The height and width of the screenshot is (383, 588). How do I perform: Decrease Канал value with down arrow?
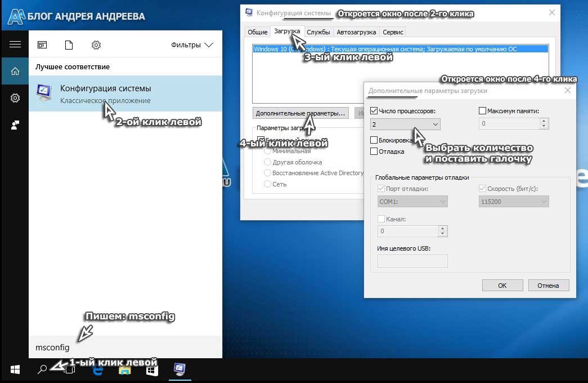(x=442, y=234)
